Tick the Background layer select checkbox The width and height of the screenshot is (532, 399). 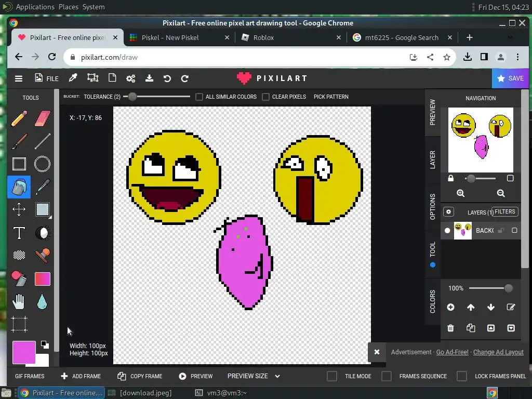coord(514,230)
